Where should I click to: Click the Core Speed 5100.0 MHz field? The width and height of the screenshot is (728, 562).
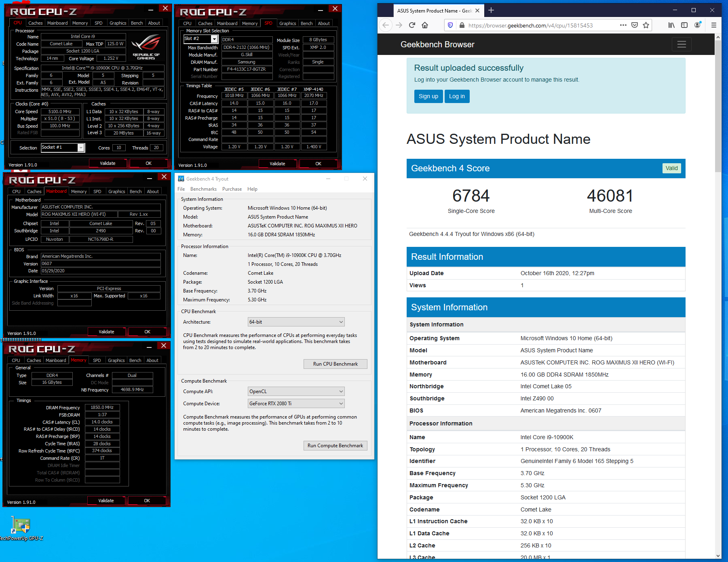point(60,112)
